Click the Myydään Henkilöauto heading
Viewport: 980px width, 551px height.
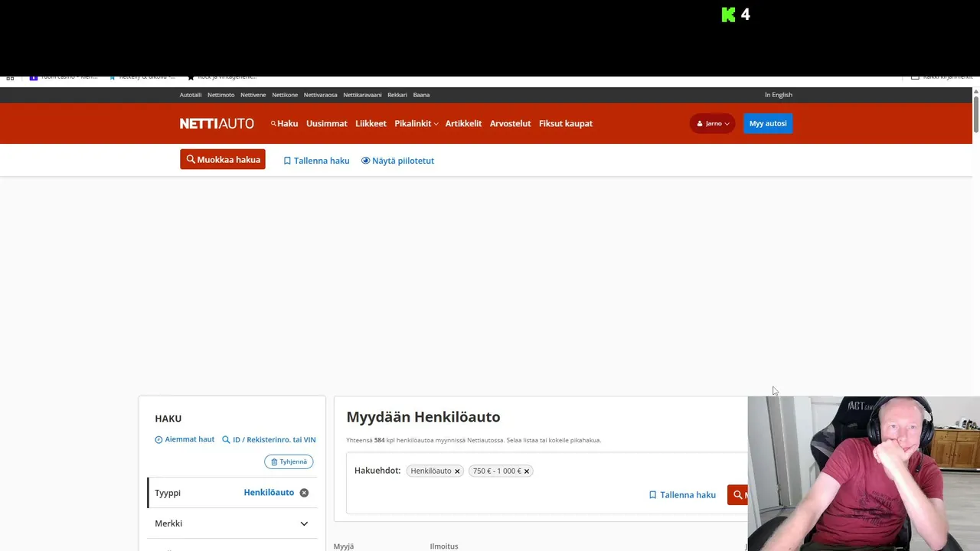pyautogui.click(x=423, y=417)
